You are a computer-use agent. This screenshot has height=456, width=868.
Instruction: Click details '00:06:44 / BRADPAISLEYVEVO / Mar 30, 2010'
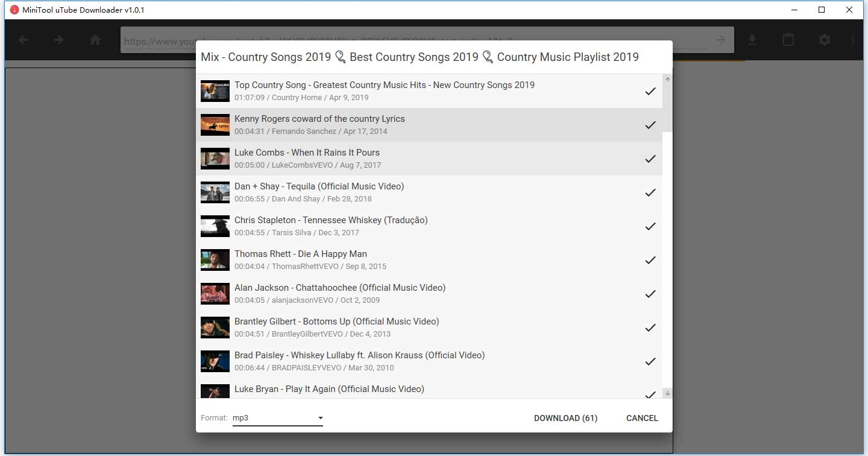point(314,368)
